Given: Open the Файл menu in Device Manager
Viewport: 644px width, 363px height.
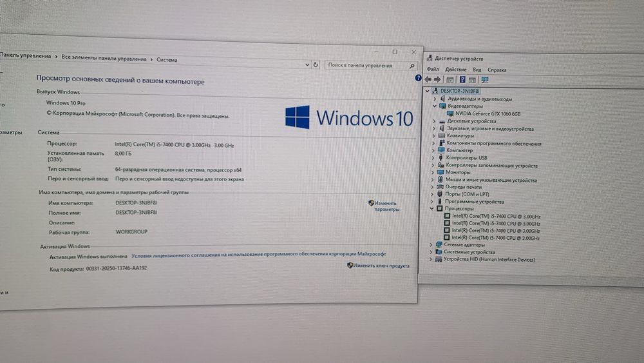Looking at the screenshot, I should point(433,69).
